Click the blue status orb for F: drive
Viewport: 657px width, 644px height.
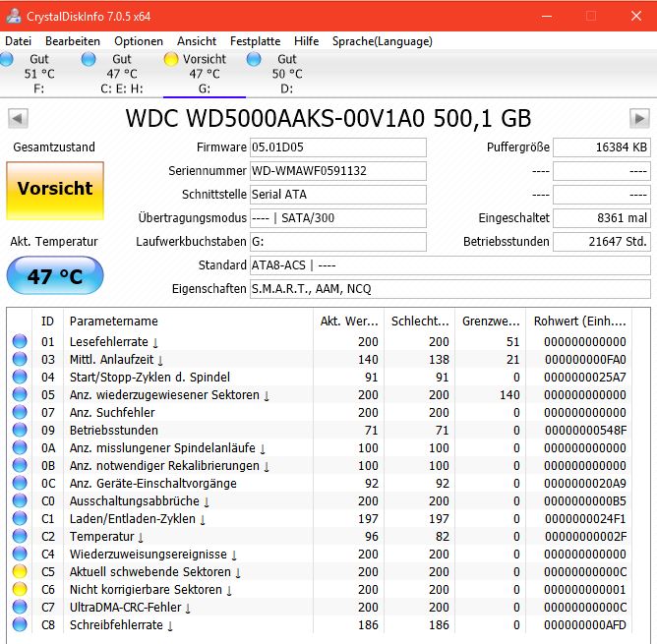pyautogui.click(x=7, y=59)
